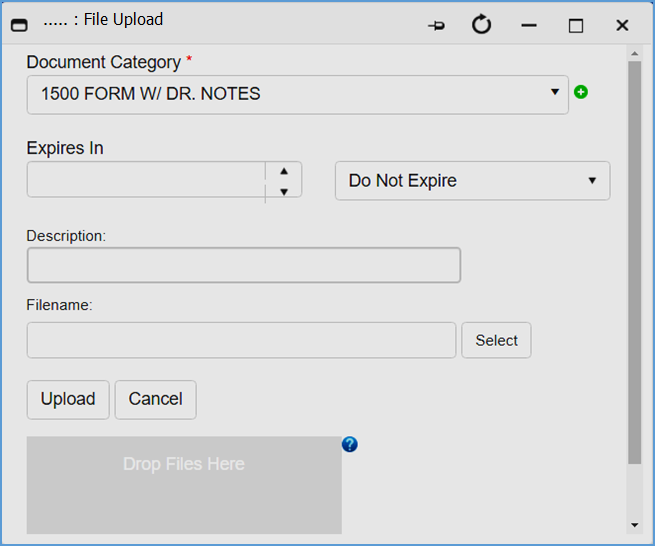Maximize the File Upload window
Screen dimensions: 655x546
click(576, 26)
